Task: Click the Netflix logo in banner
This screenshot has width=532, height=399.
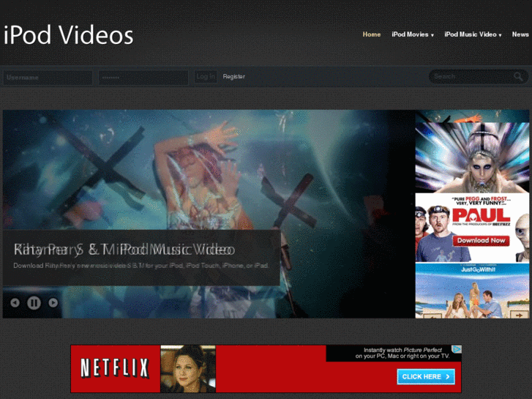Action: (115, 368)
